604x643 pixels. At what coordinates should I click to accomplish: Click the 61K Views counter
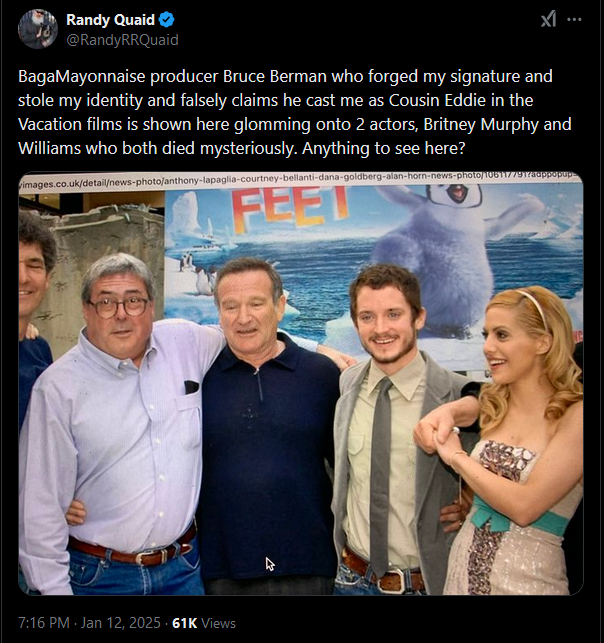[204, 623]
